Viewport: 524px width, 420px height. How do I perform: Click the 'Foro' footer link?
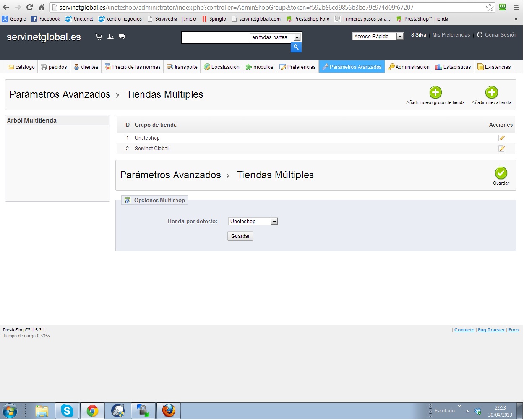click(x=514, y=330)
